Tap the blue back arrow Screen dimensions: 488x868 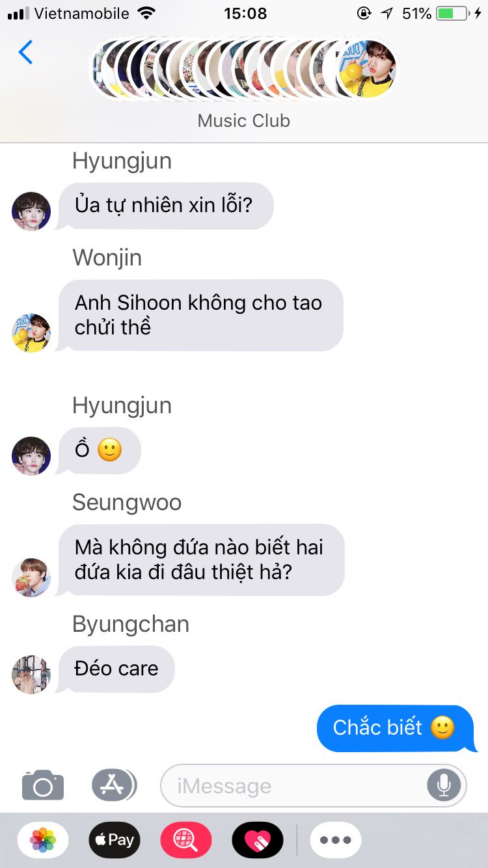[x=25, y=52]
